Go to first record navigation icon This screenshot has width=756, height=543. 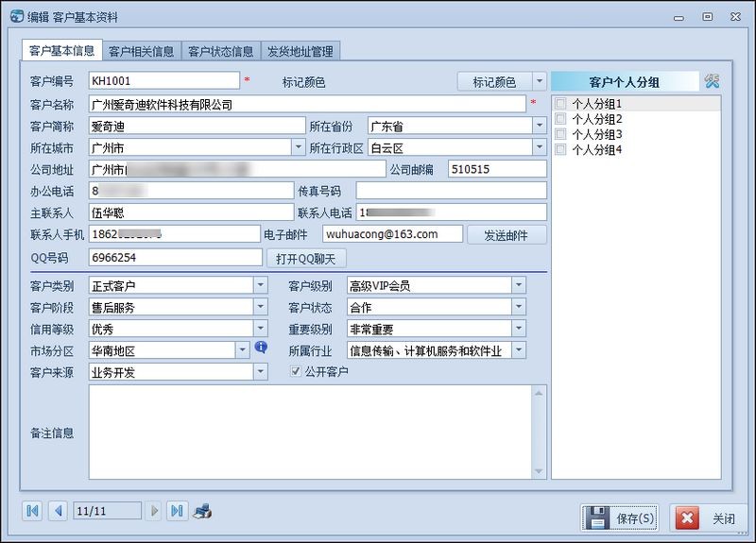[x=32, y=511]
